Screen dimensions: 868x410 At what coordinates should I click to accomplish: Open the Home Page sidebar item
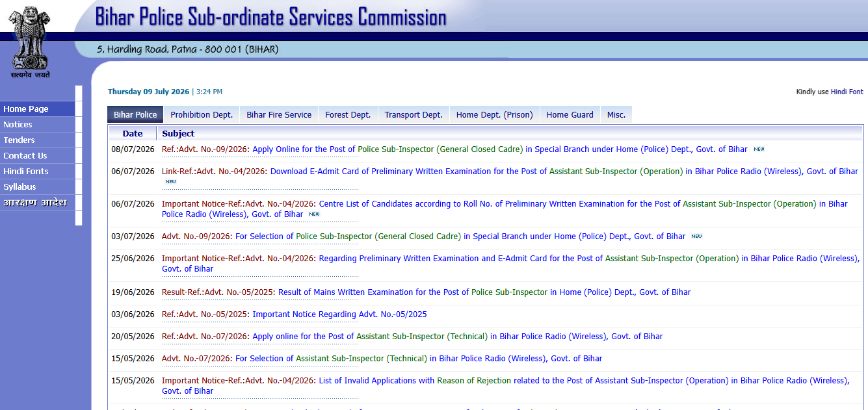pyautogui.click(x=38, y=109)
